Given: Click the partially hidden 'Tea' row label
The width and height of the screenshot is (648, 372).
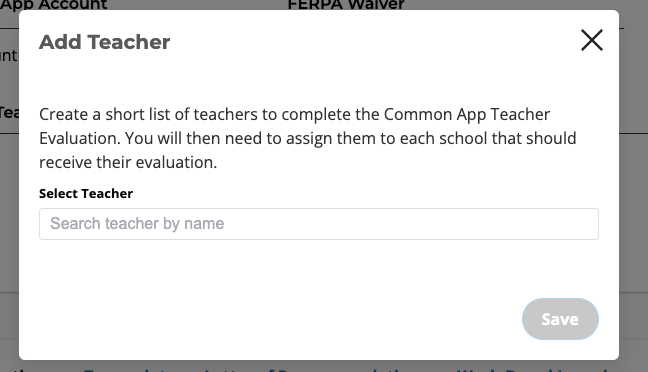Looking at the screenshot, I should (x=9, y=112).
